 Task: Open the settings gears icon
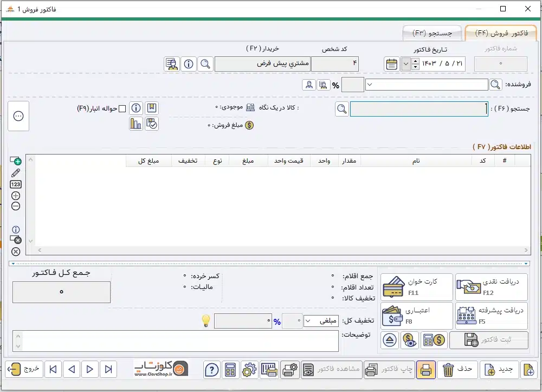tap(249, 370)
